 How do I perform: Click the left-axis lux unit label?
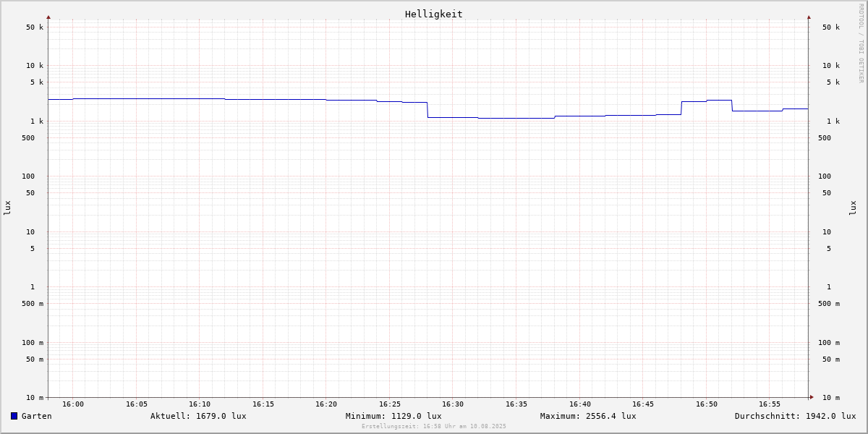(x=7, y=208)
